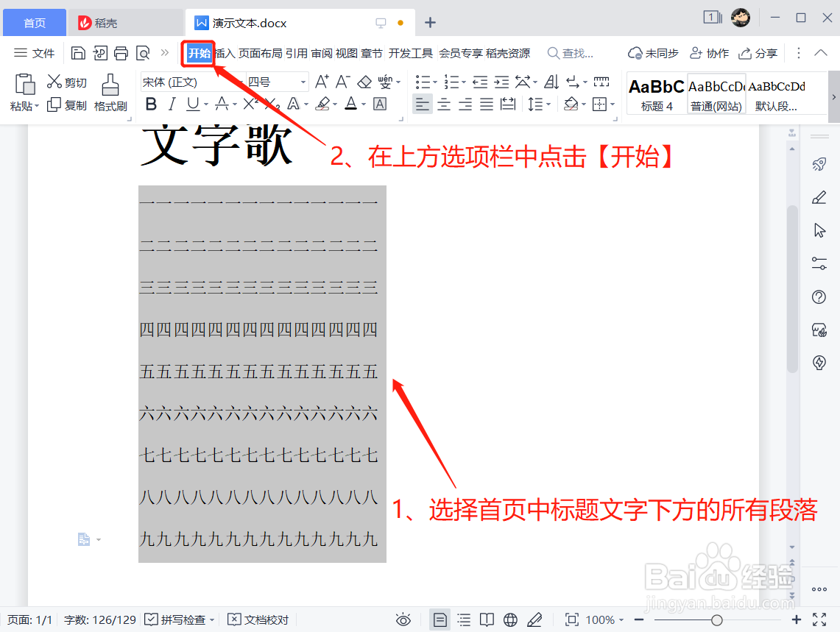Screen dimensions: 840x632
Task: Expand the styles gallery arrow
Action: 833,97
